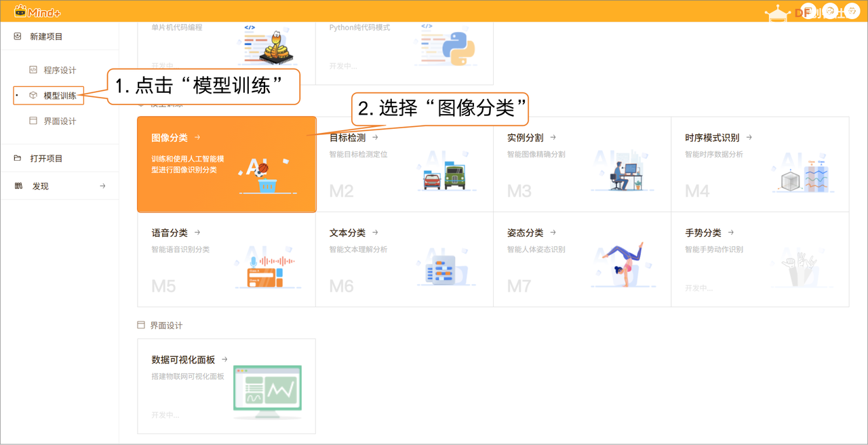Open the 文本分类 M6 card
868x445 pixels.
404,259
